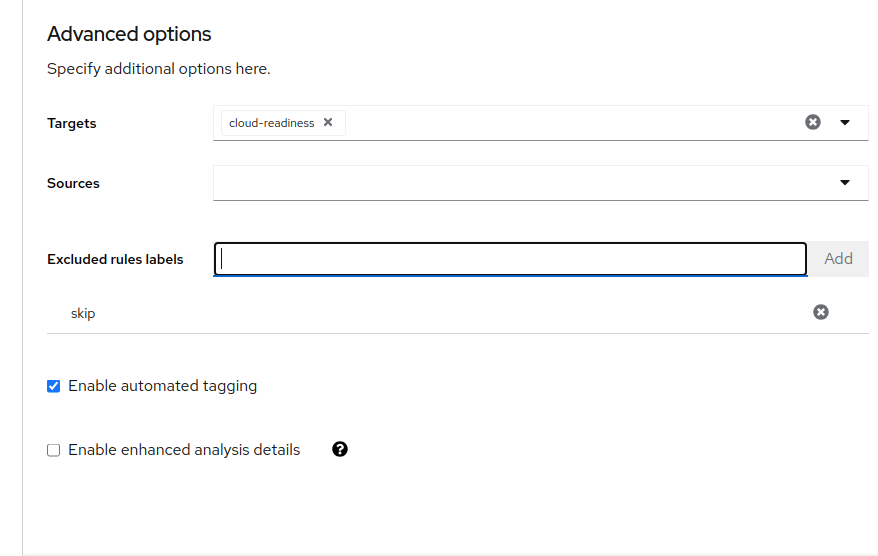Open help for enhanced analysis details
This screenshot has width=878, height=556.
click(340, 449)
